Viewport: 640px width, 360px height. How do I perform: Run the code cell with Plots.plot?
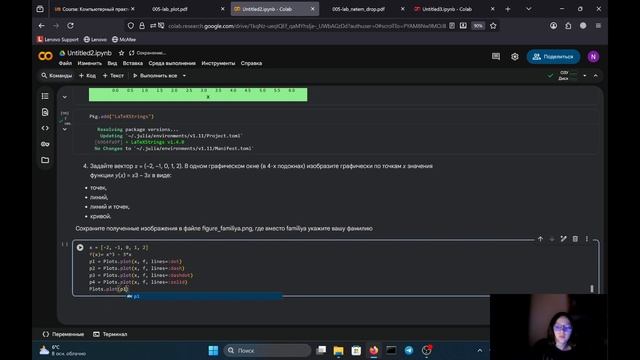click(x=80, y=247)
